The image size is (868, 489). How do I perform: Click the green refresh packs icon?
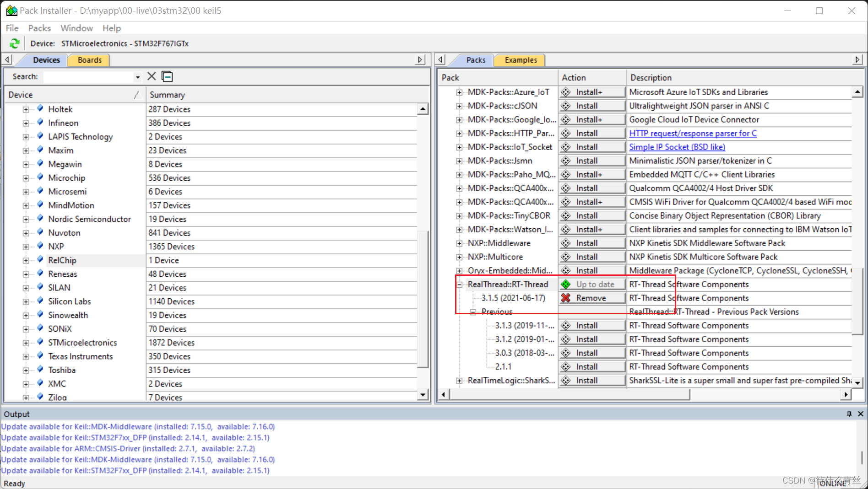tap(15, 43)
